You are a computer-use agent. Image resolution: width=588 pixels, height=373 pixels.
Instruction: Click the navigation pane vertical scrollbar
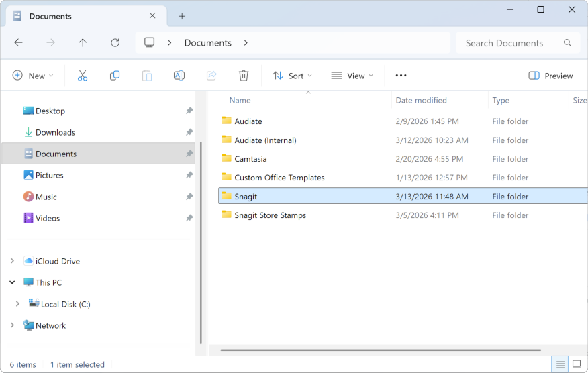coord(201,243)
